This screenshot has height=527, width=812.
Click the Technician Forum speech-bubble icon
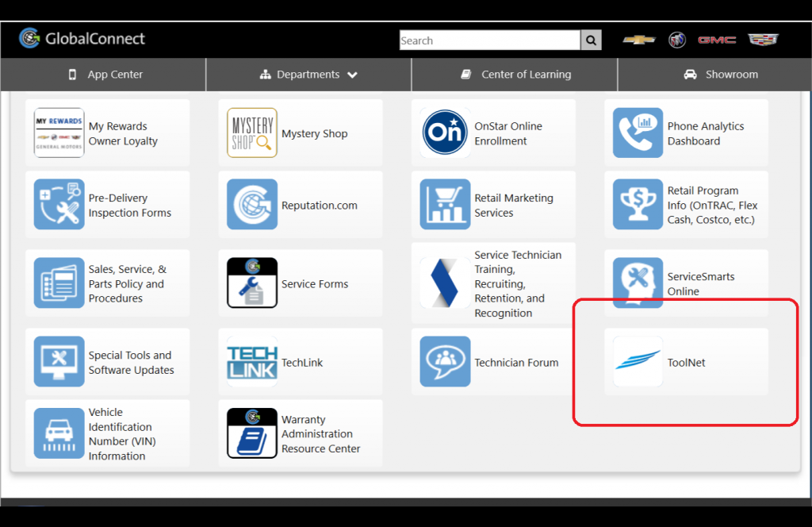coord(445,362)
